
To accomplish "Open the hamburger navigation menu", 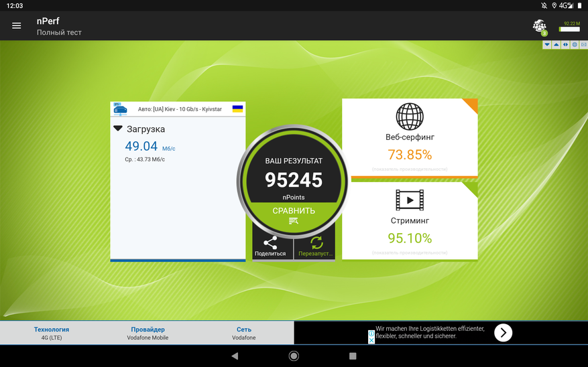I will (17, 25).
